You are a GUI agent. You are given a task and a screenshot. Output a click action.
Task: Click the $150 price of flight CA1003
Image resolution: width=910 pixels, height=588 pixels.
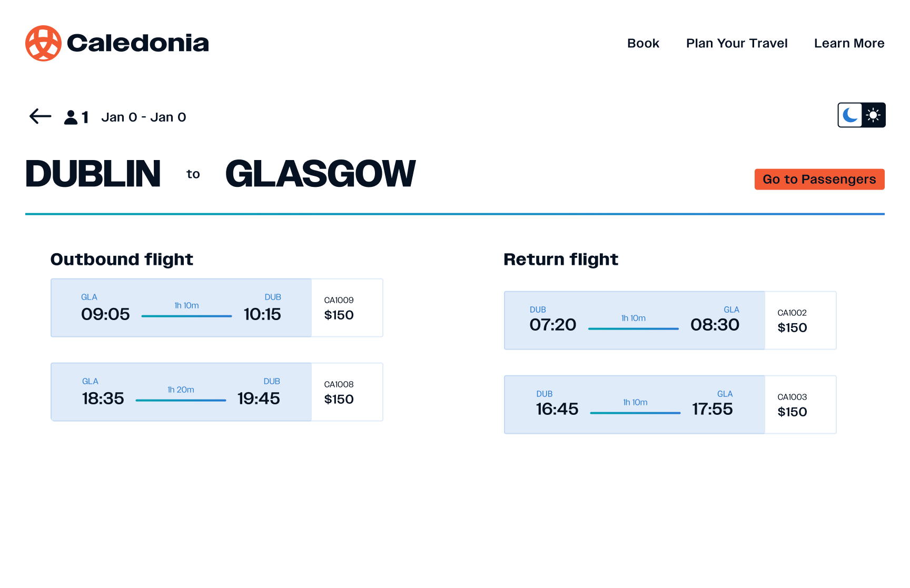[x=792, y=412]
